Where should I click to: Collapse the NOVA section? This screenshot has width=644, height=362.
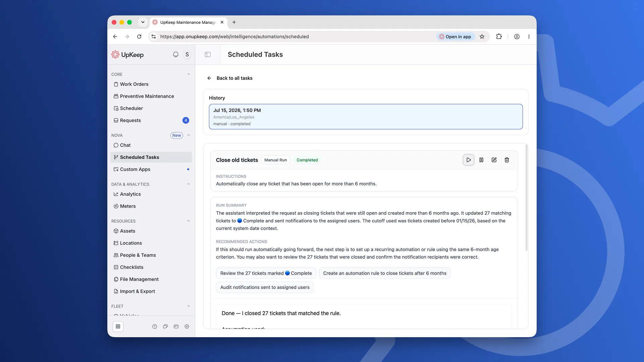pos(189,135)
